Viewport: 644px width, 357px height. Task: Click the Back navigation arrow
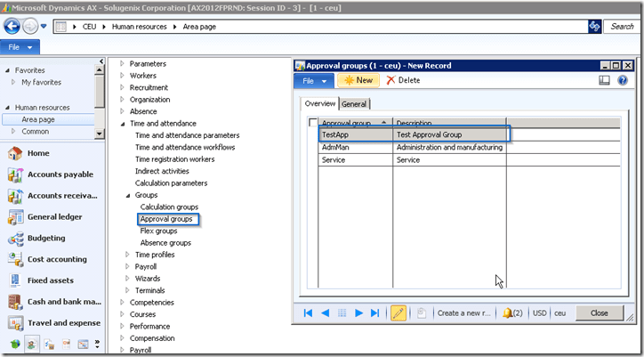point(12,26)
